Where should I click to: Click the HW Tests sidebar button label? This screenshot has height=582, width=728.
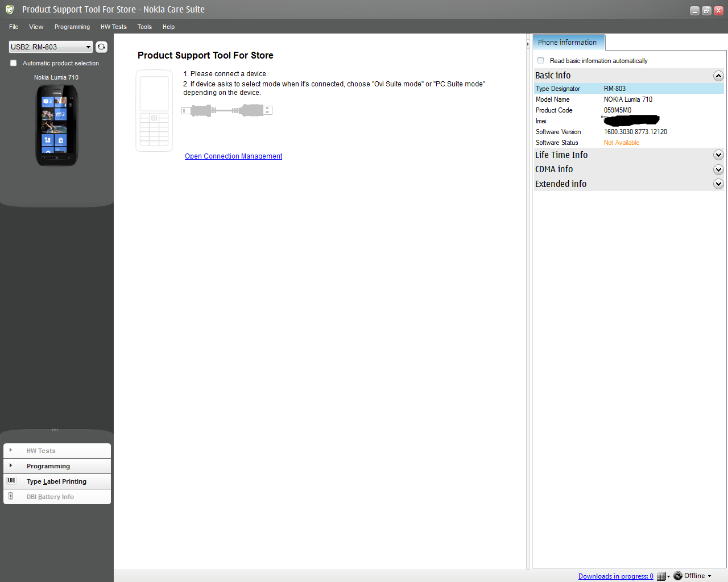41,451
